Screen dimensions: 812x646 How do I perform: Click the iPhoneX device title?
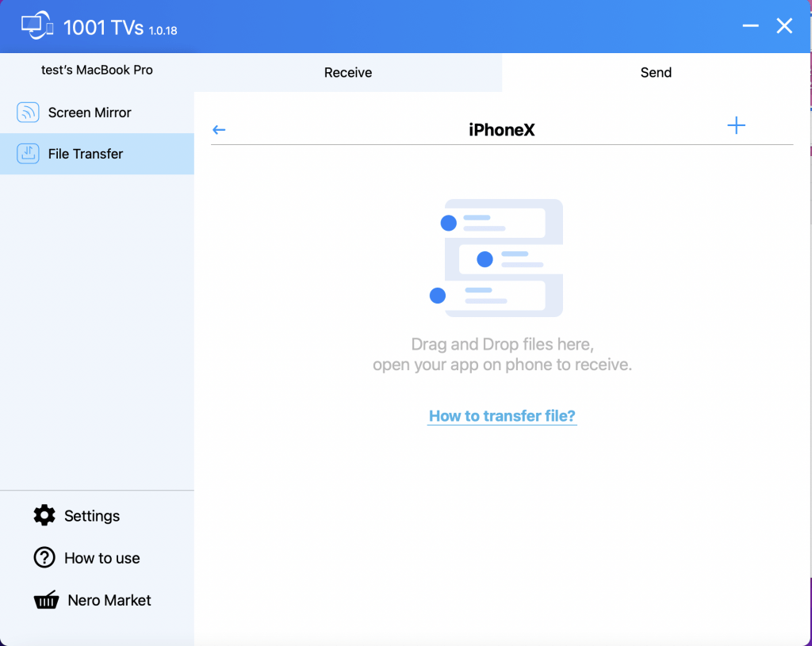pos(501,129)
